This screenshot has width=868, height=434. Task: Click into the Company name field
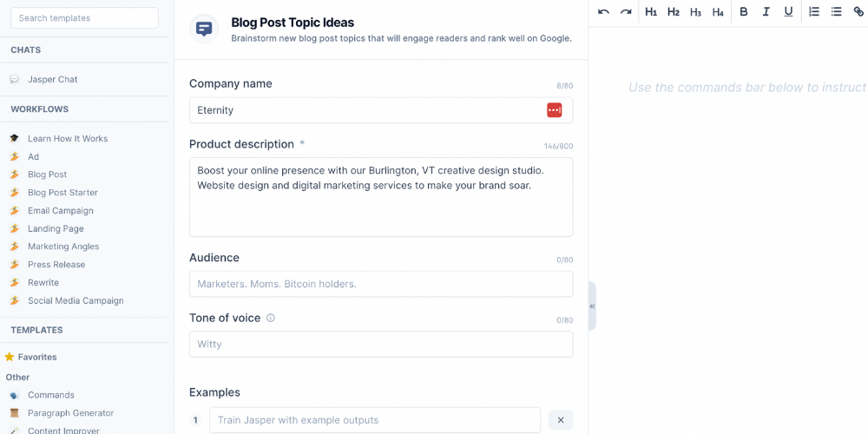click(381, 110)
